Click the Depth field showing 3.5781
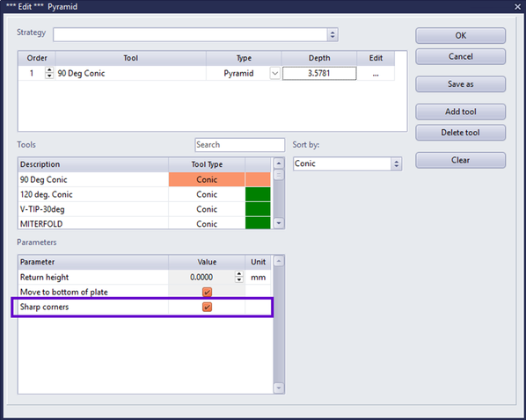Screen dimensions: 526x420 click(x=319, y=74)
